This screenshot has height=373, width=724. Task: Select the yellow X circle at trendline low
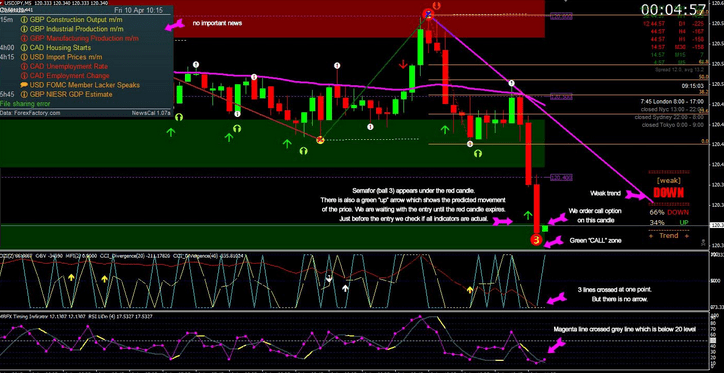(320, 139)
